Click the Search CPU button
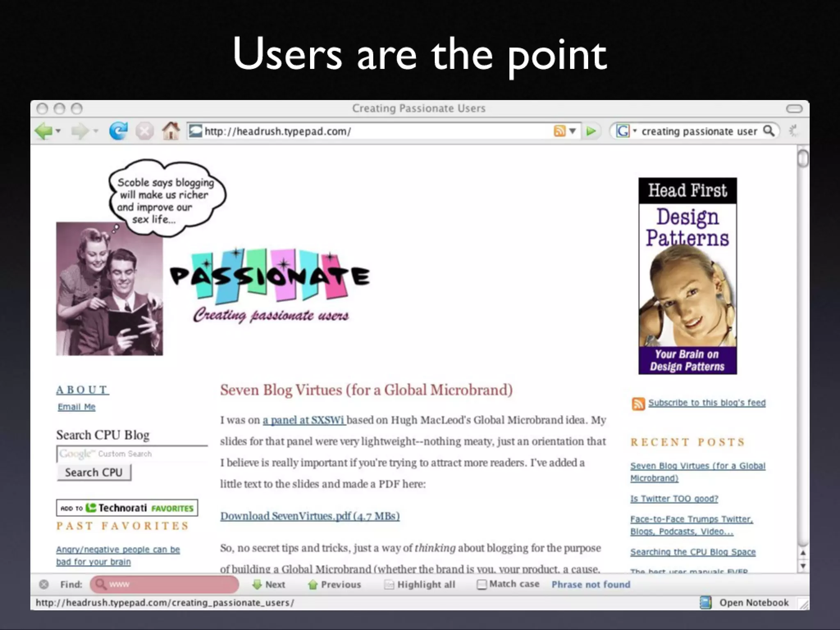Image resolution: width=840 pixels, height=630 pixels. tap(94, 472)
